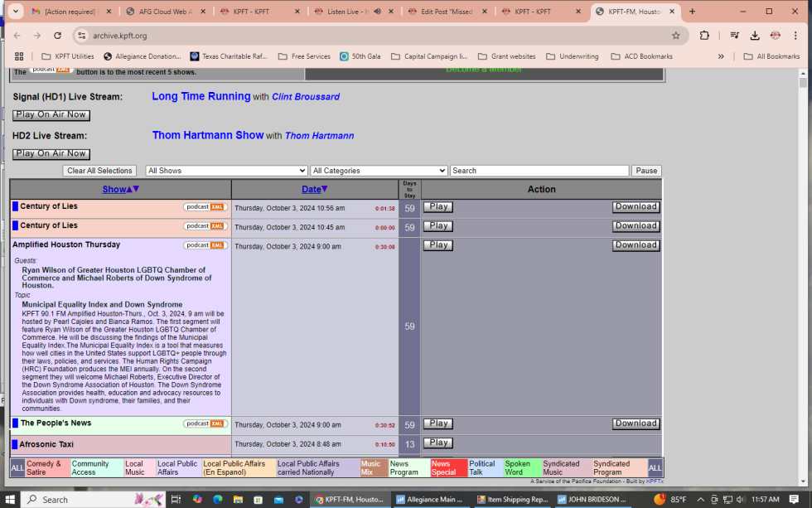
Task: Enable the Comedy & Satire filter
Action: click(48, 467)
